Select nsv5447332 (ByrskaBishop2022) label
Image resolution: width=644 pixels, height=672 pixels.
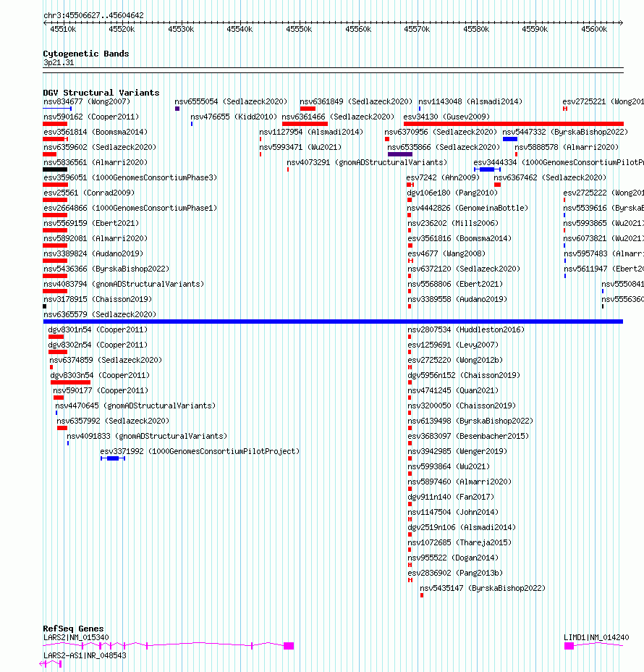[x=565, y=132]
